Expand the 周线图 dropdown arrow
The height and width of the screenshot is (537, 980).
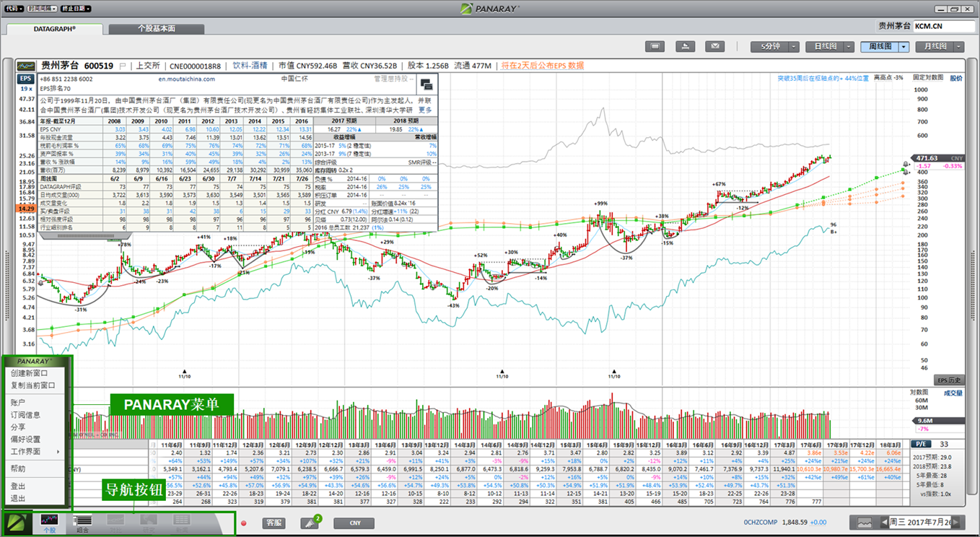[903, 46]
